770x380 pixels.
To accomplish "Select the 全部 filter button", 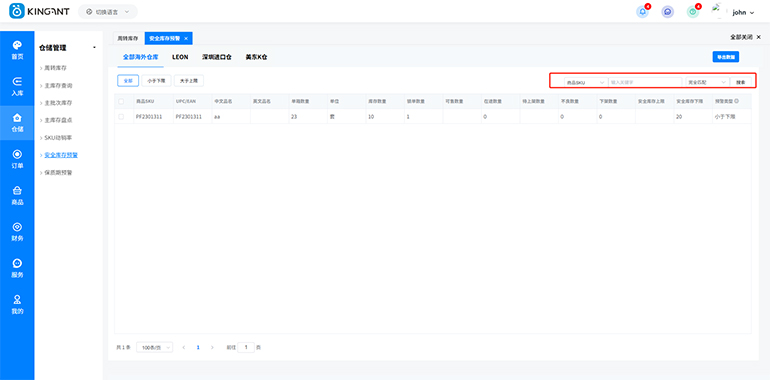I will point(128,81).
